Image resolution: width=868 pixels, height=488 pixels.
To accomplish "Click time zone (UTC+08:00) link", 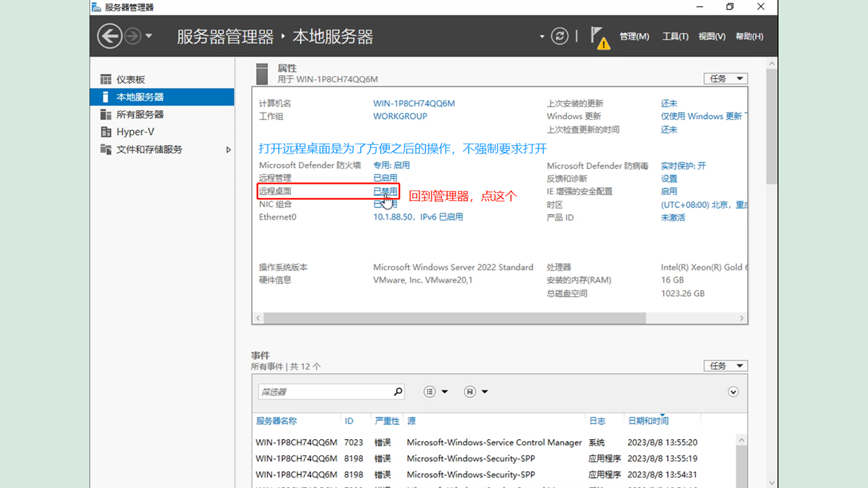I will click(x=703, y=205).
